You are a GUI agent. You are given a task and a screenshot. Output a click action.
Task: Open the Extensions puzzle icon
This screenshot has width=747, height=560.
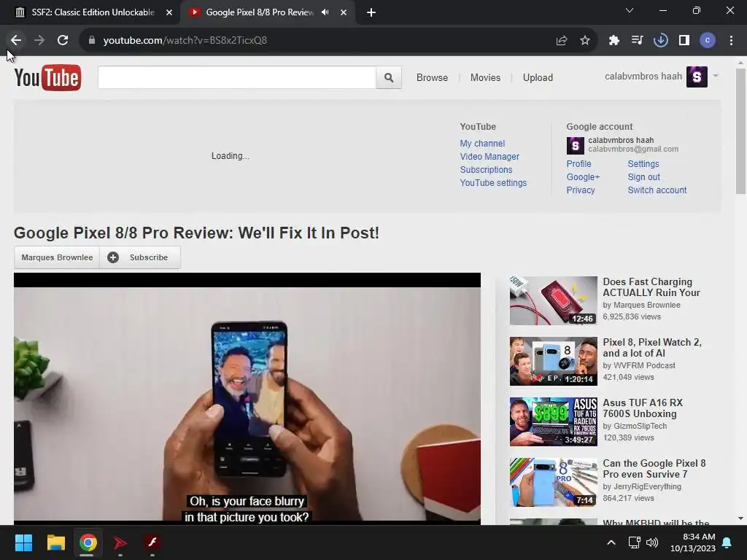(614, 41)
